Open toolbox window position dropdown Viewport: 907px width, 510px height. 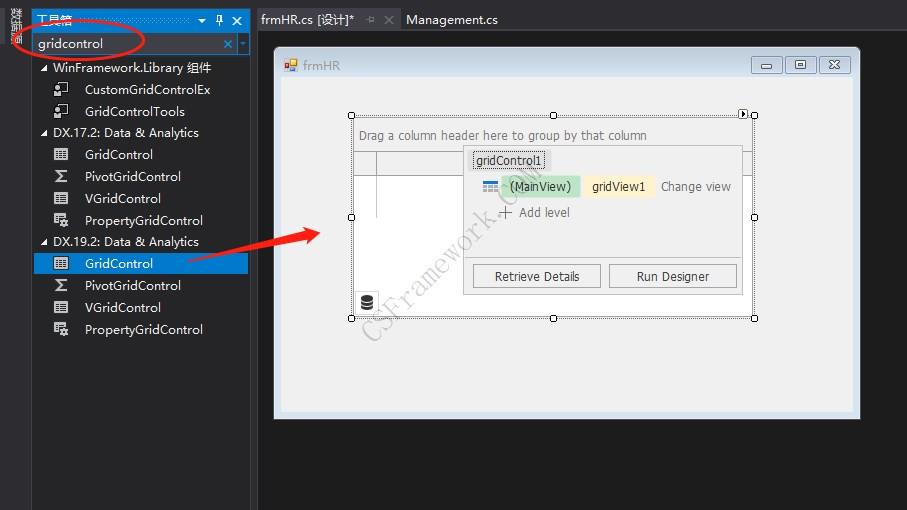pos(202,20)
